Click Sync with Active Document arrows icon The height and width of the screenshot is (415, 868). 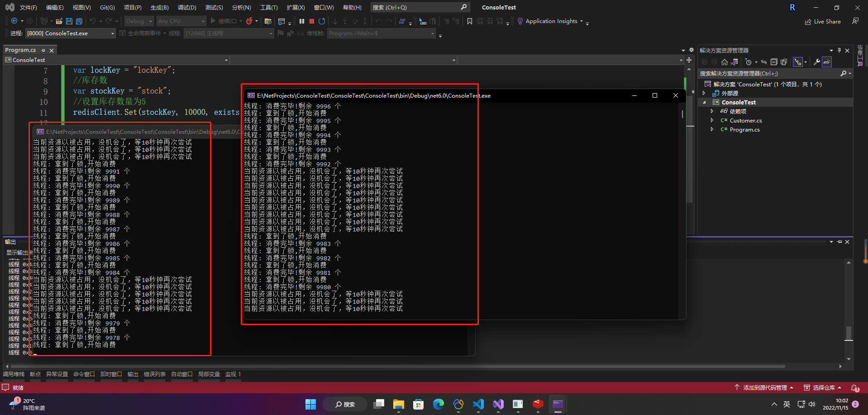click(764, 62)
